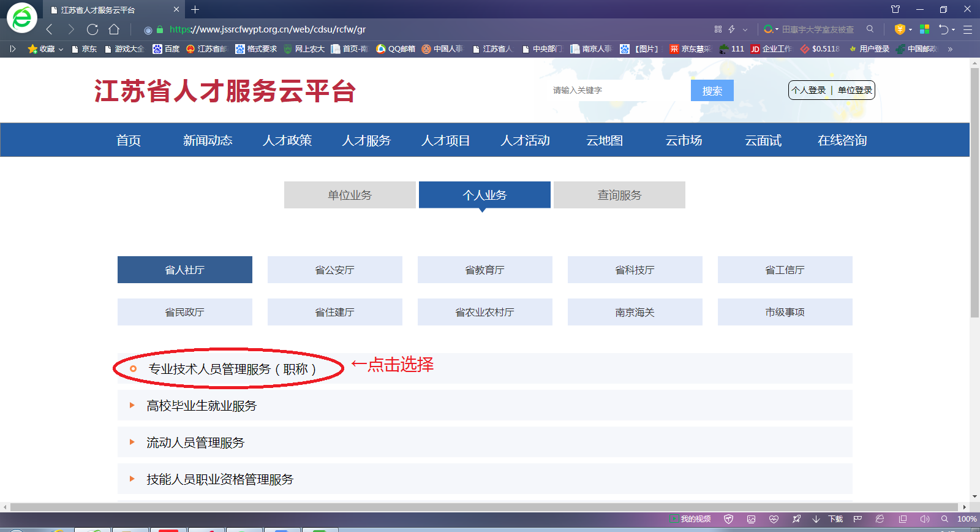Open 首页 in navigation bar
Image resolution: width=980 pixels, height=532 pixels.
tap(129, 140)
